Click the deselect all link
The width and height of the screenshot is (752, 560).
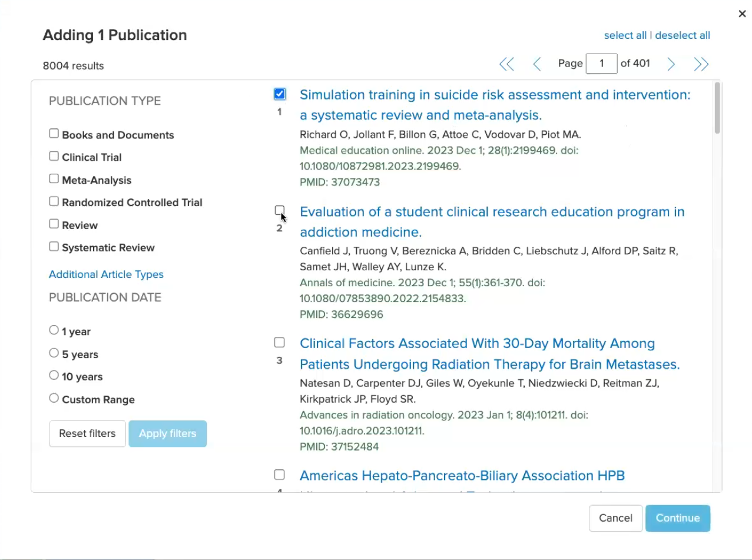(683, 35)
